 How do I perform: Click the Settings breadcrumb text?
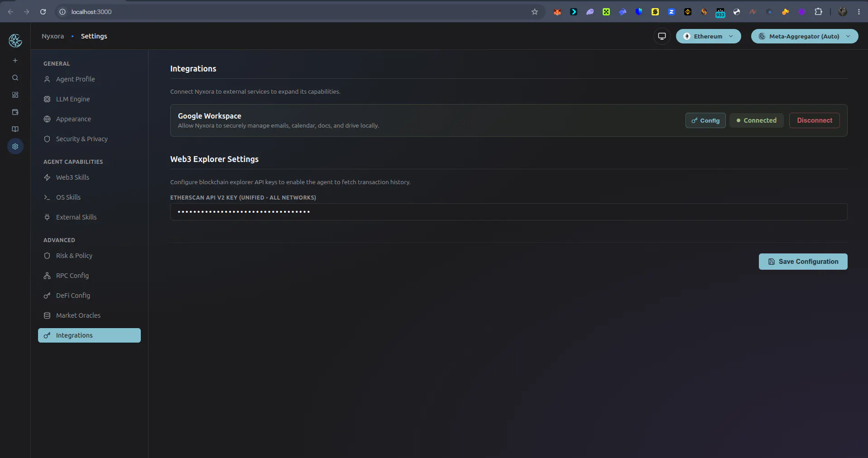[94, 36]
